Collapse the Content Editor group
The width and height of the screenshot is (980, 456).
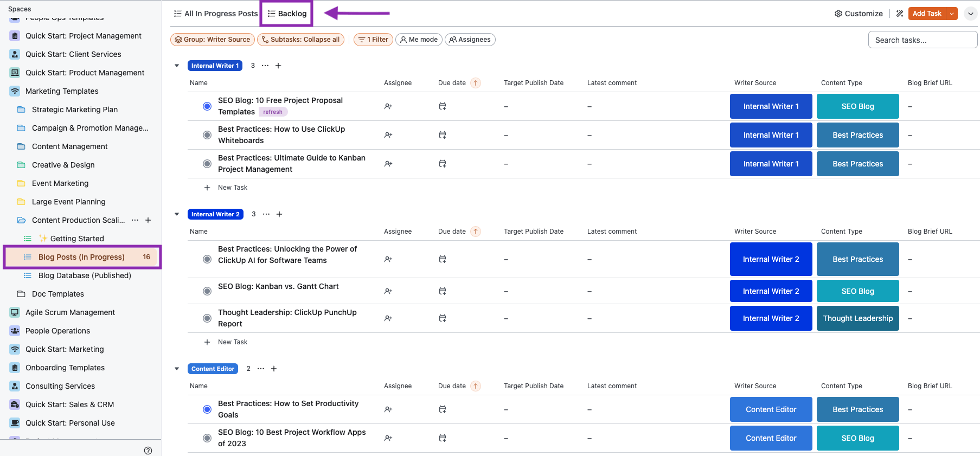pyautogui.click(x=177, y=369)
